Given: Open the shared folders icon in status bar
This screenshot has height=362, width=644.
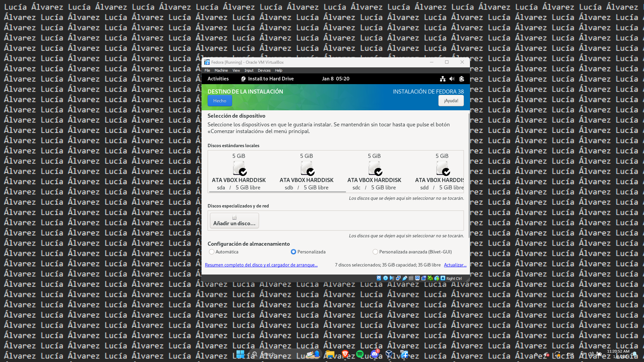Looking at the screenshot, I should coord(411,278).
